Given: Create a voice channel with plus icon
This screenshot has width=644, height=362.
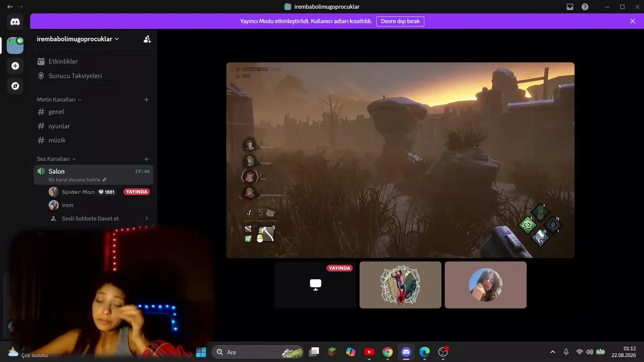Looking at the screenshot, I should point(146,159).
